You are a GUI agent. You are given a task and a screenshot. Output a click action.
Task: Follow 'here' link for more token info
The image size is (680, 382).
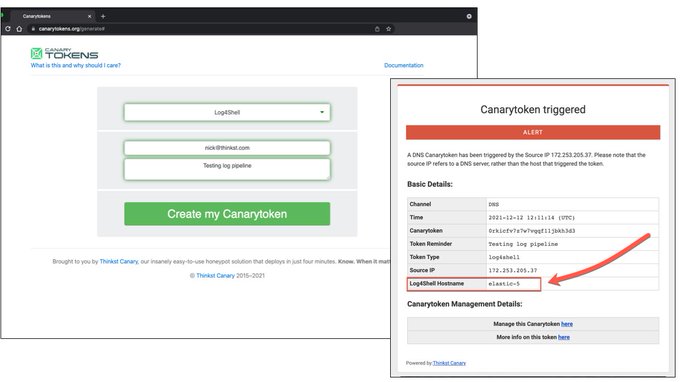[564, 337]
